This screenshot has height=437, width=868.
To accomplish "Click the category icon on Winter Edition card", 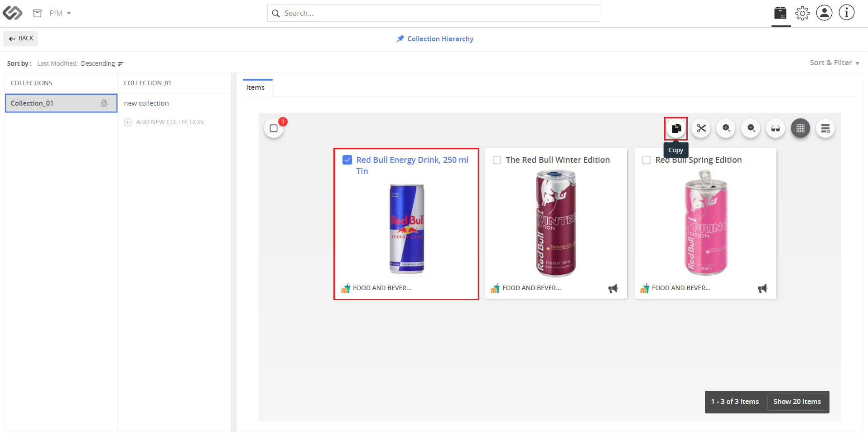I will 495,288.
